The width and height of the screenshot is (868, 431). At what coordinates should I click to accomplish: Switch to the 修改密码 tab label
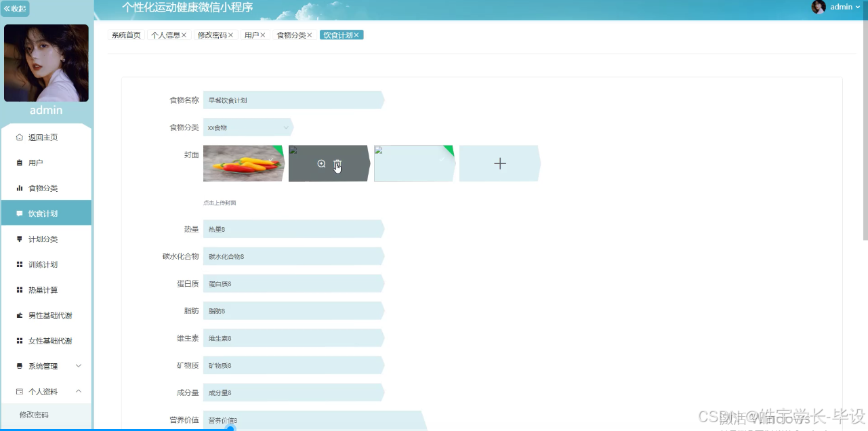click(212, 35)
